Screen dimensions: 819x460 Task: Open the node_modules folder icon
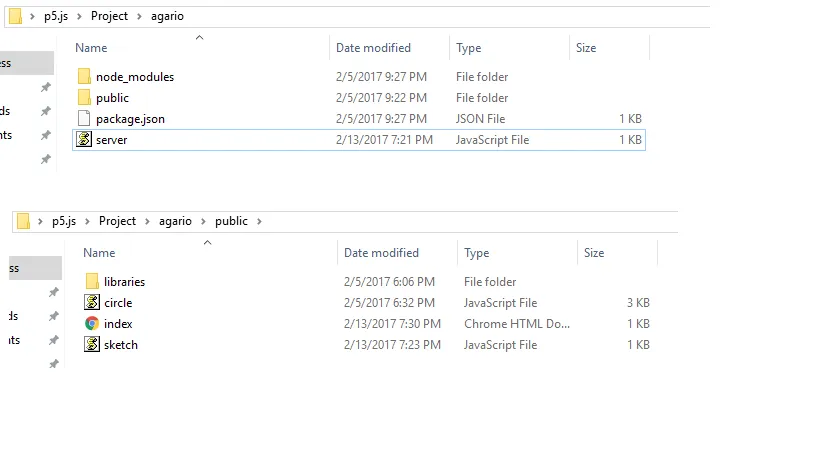pyautogui.click(x=84, y=77)
